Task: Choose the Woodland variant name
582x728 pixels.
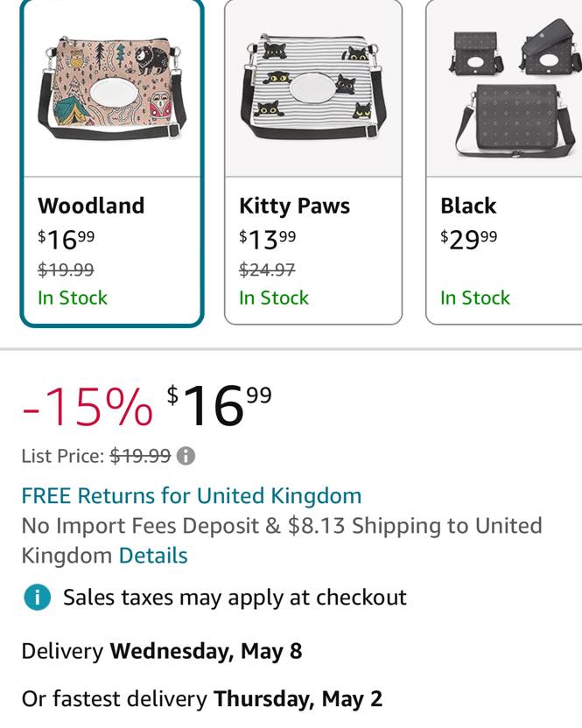Action: (x=91, y=206)
